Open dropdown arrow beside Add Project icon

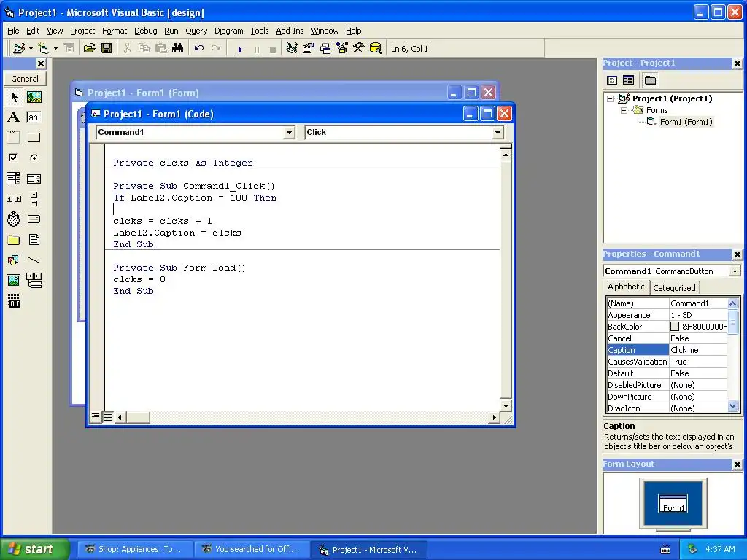[31, 48]
